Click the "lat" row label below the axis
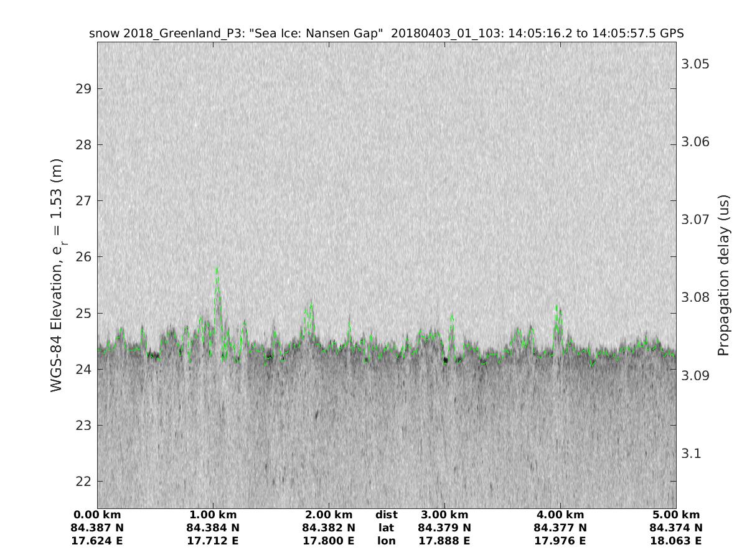The width and height of the screenshot is (747, 560). point(387,528)
